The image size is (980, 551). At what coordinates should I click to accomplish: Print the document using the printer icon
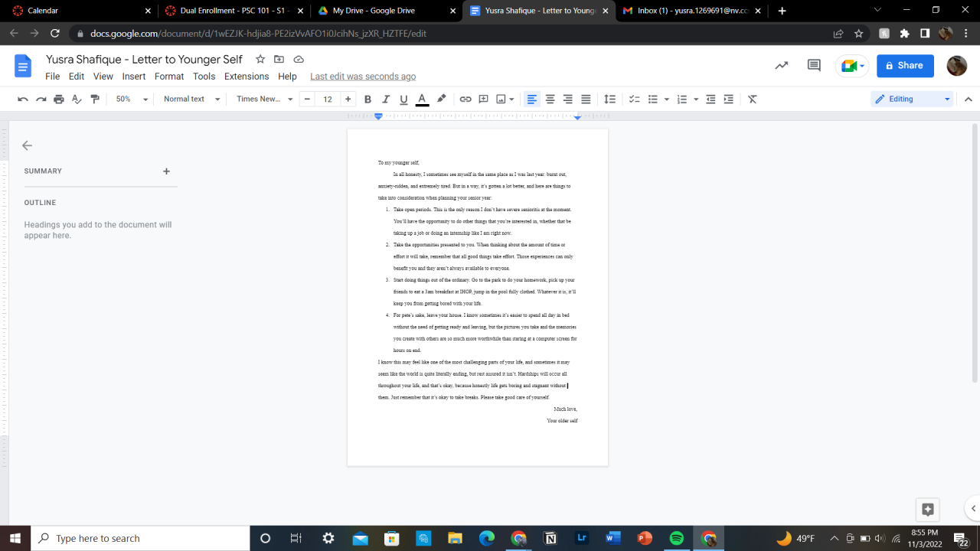[59, 99]
